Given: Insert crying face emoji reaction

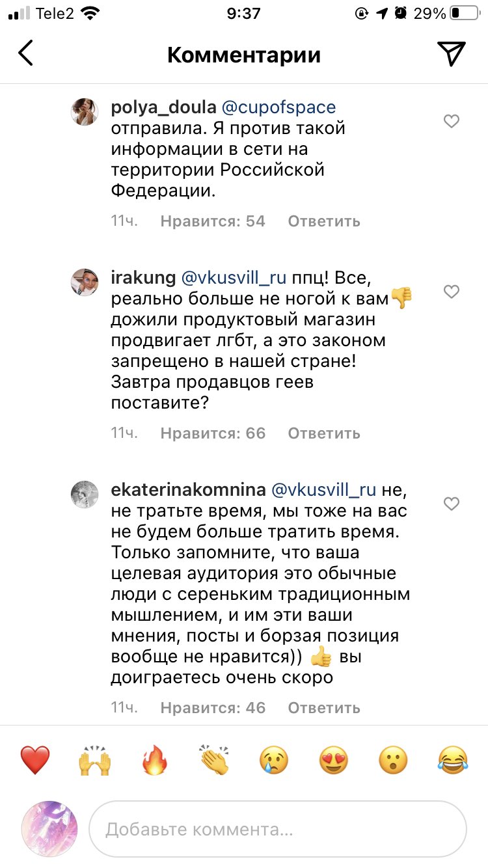Looking at the screenshot, I should coord(274,759).
